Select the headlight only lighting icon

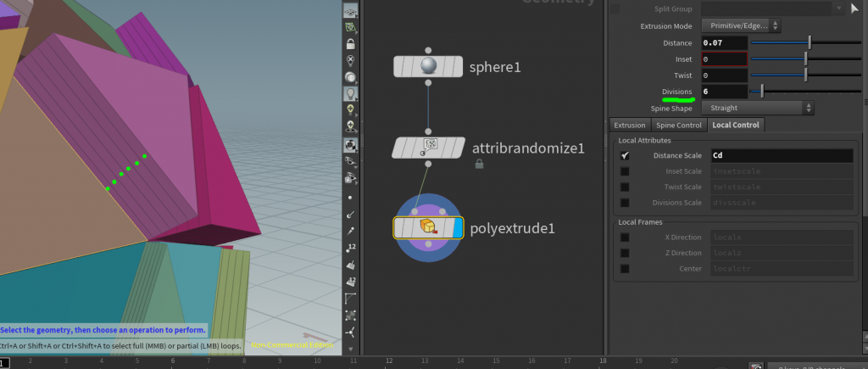[x=350, y=77]
